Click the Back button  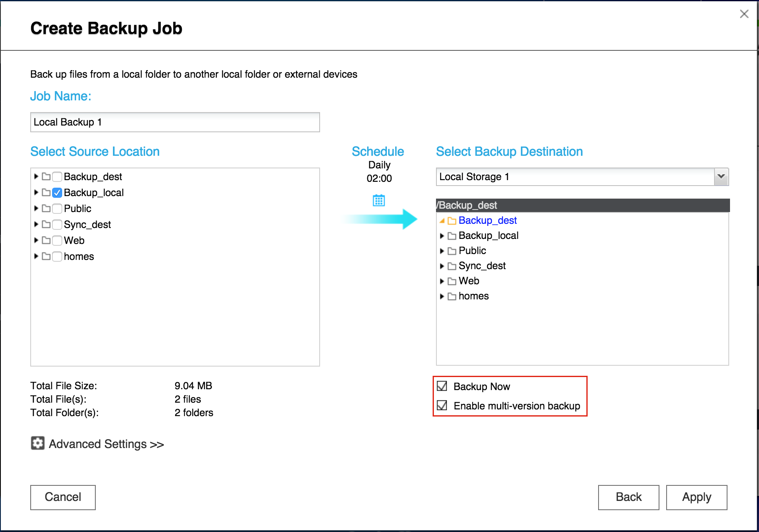[x=628, y=497]
